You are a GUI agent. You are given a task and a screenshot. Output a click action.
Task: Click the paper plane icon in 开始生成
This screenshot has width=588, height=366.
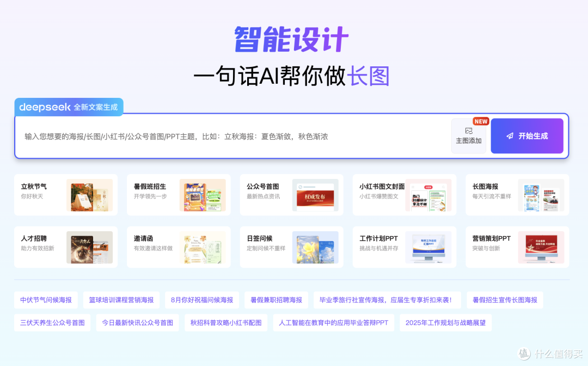point(510,136)
